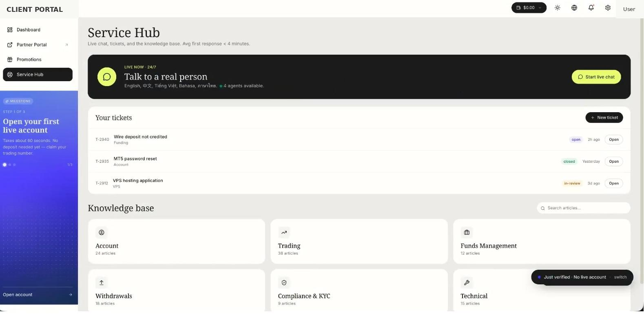Click the closed status badge
Image resolution: width=644 pixels, height=317 pixels.
click(x=569, y=162)
